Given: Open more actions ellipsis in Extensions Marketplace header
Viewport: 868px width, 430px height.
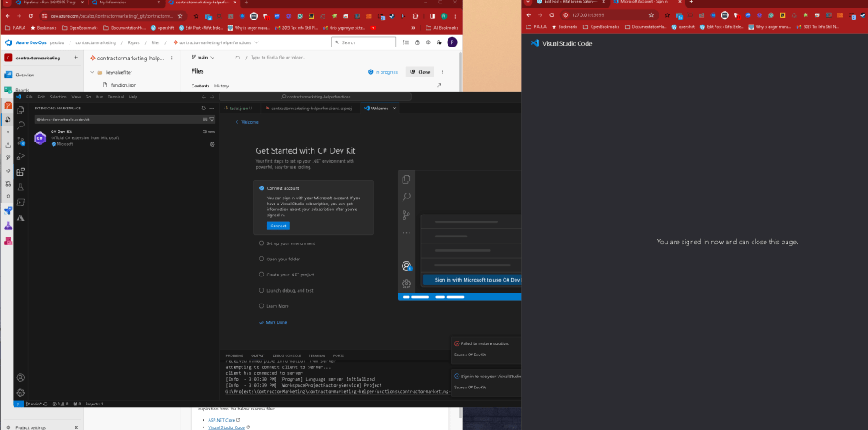Looking at the screenshot, I should [212, 108].
